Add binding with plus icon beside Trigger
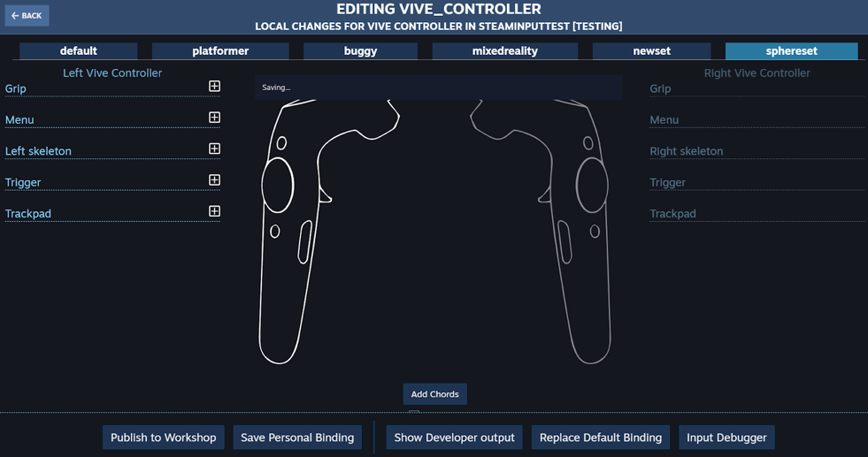868x457 pixels. 214,179
